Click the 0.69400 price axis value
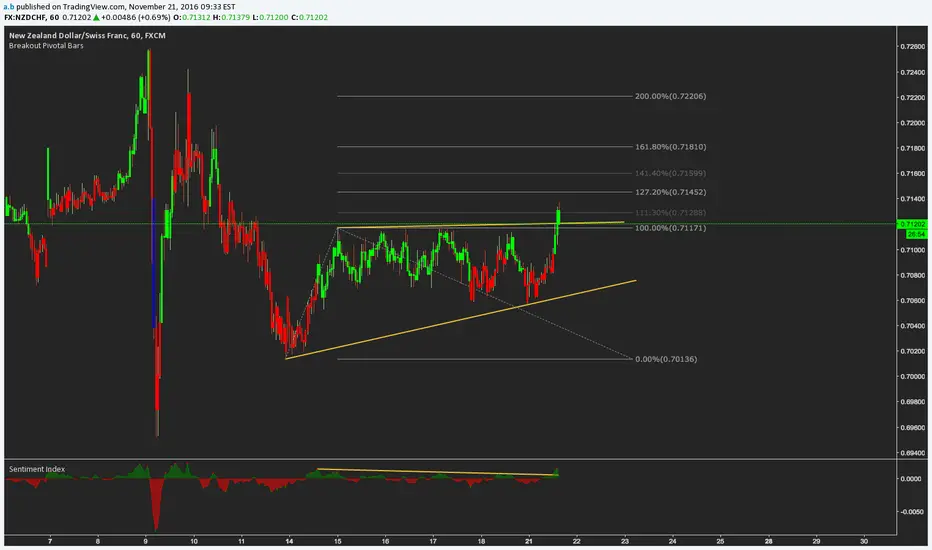Viewport: 932px width, 550px height. (912, 453)
